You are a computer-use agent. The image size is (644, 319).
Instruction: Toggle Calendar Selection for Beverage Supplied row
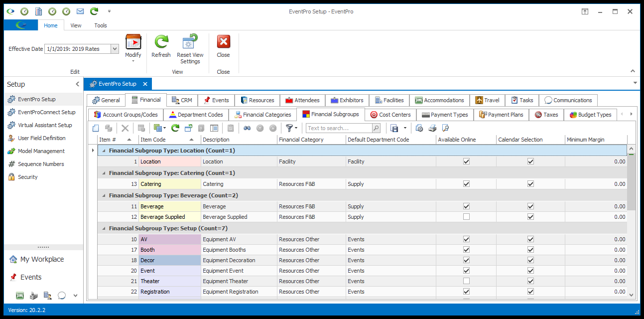tap(531, 217)
